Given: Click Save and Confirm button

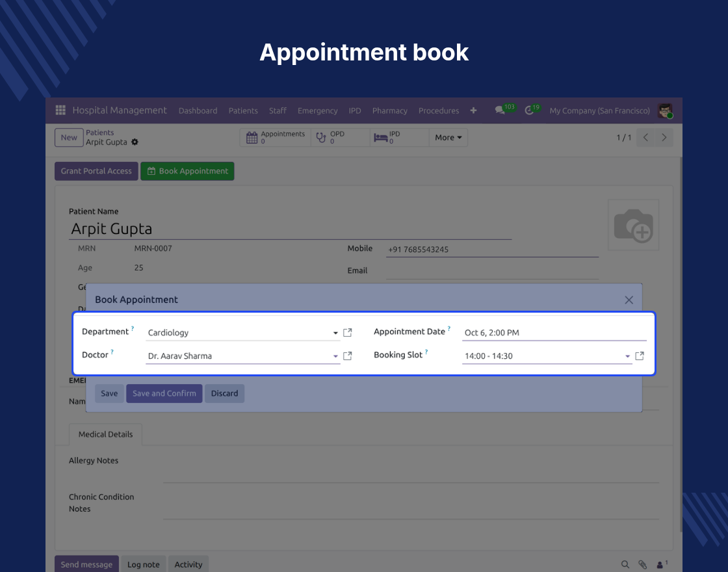Looking at the screenshot, I should [164, 393].
